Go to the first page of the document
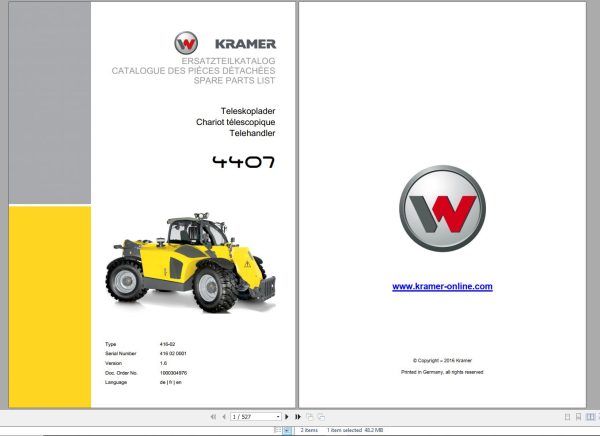The height and width of the screenshot is (436, 600). 213,416
